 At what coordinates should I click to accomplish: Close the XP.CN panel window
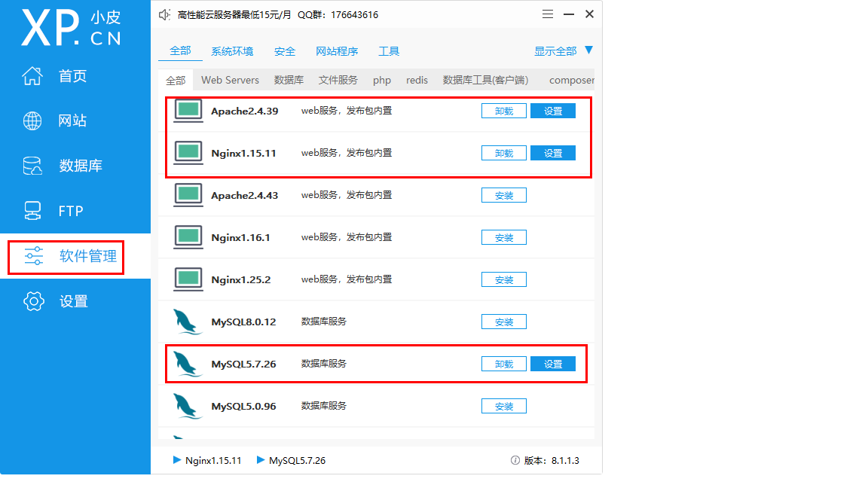click(x=589, y=14)
